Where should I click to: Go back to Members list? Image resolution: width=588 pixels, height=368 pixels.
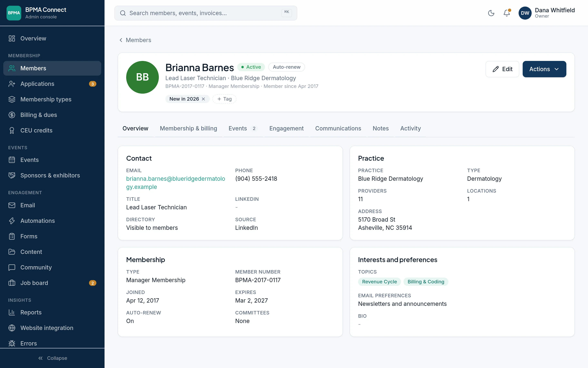coord(135,40)
